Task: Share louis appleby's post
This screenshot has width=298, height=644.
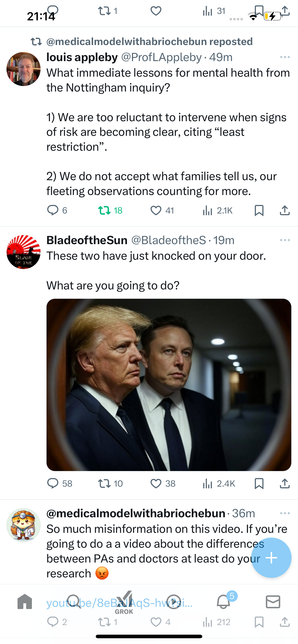Action: pyautogui.click(x=285, y=210)
